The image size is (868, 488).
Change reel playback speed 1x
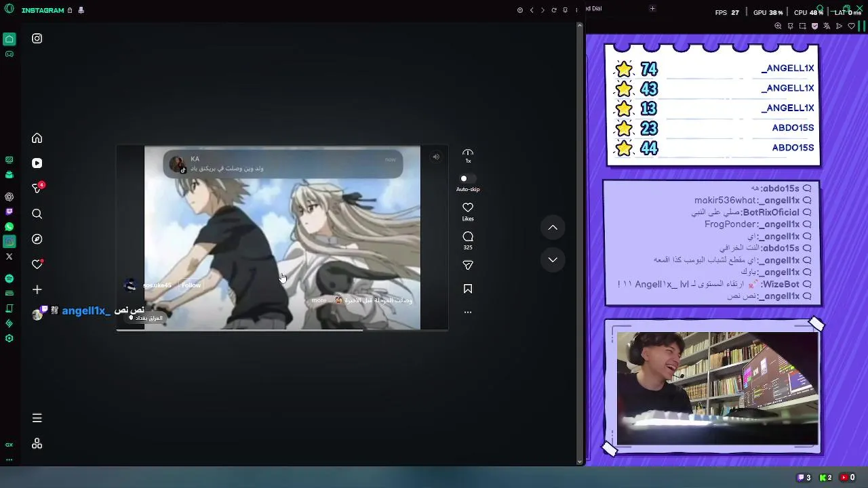(x=468, y=155)
